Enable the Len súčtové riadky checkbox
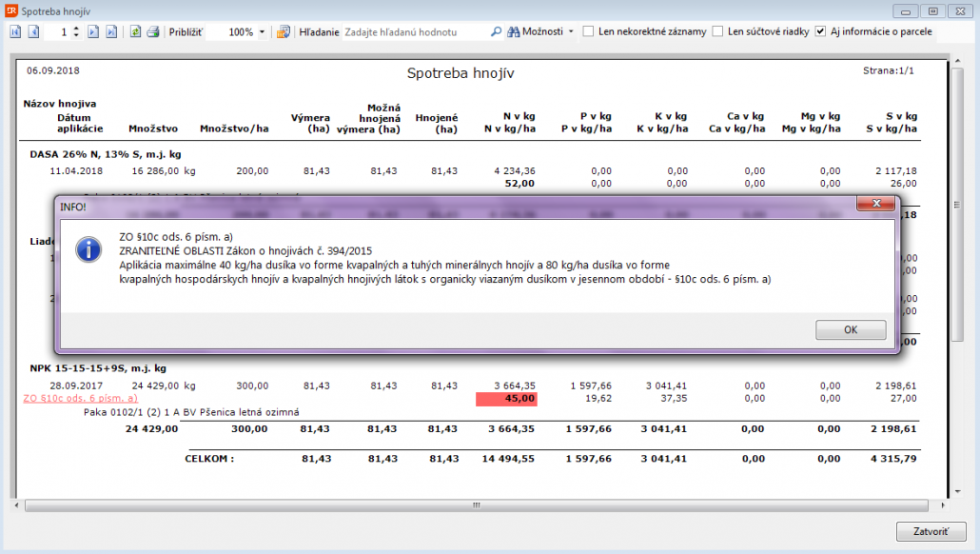Screen dimensions: 980x554 point(717,31)
